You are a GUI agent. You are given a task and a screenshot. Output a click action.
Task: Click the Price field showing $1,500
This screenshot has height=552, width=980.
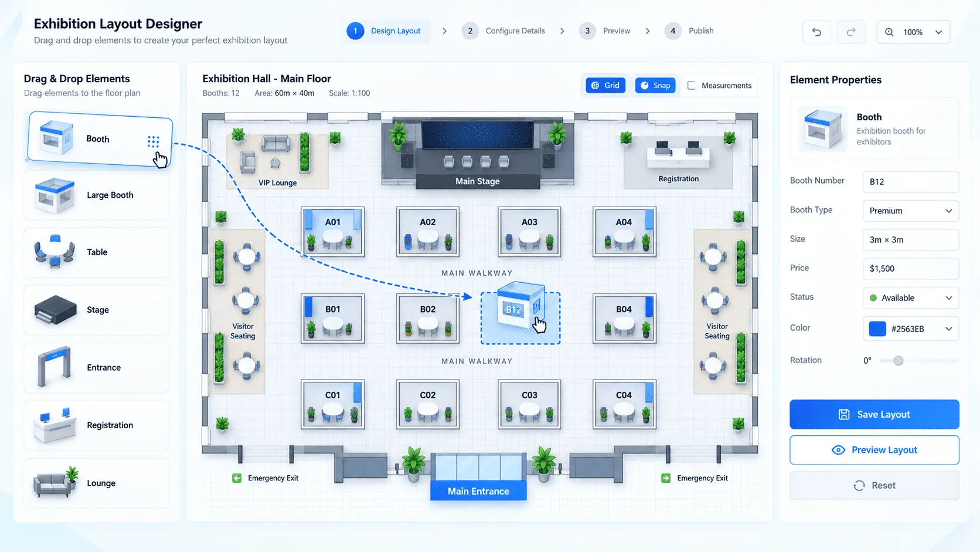tap(910, 269)
